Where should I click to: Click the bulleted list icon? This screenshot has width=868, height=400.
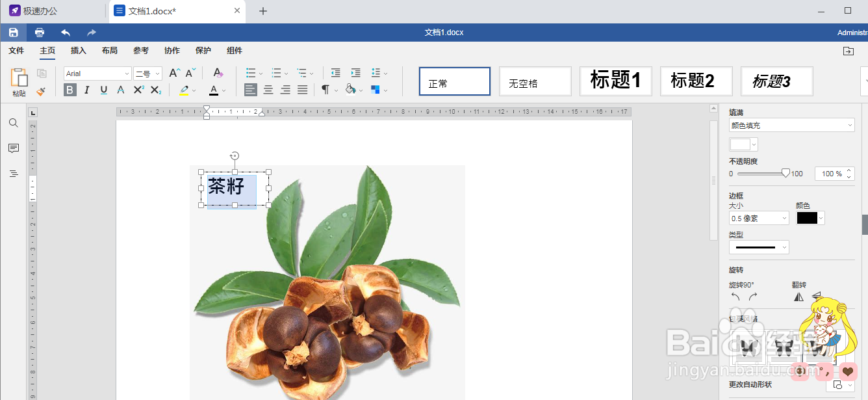[251, 73]
